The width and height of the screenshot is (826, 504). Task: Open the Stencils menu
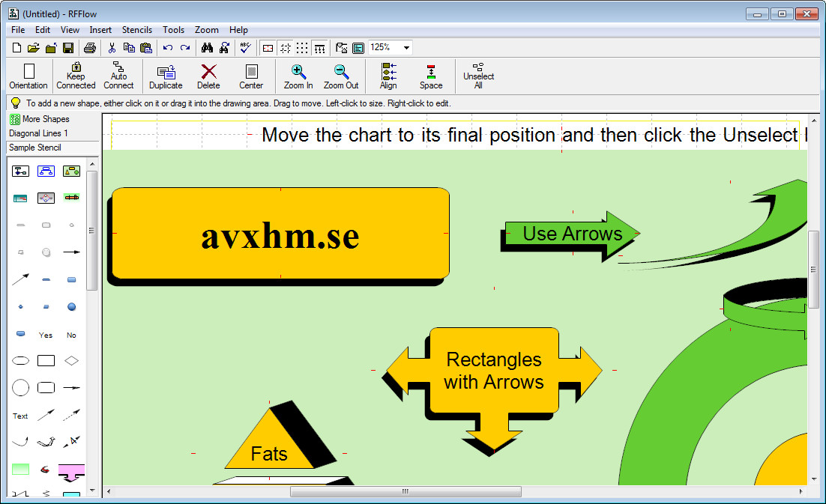click(x=137, y=30)
